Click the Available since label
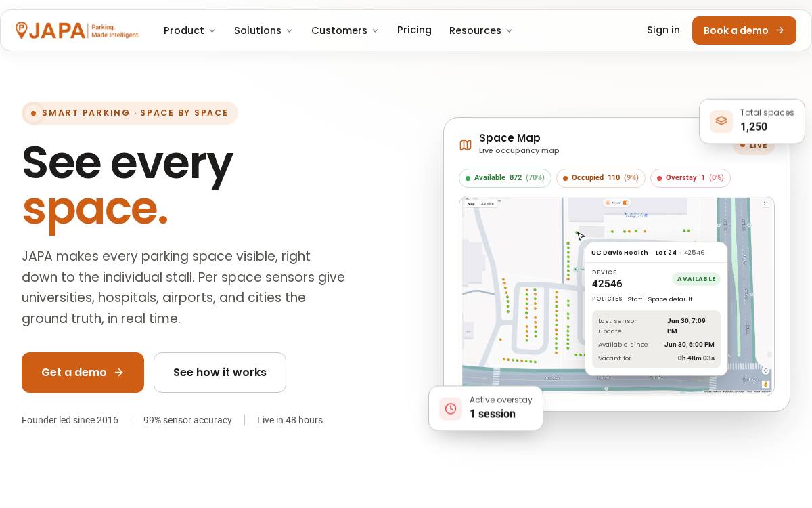Image resolution: width=812 pixels, height=508 pixels. tap(623, 345)
